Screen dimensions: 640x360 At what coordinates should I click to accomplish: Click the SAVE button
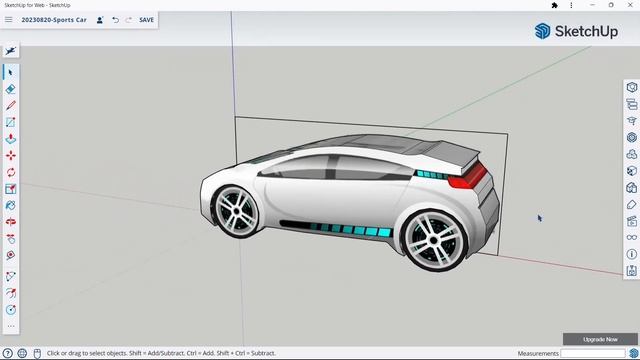[146, 20]
